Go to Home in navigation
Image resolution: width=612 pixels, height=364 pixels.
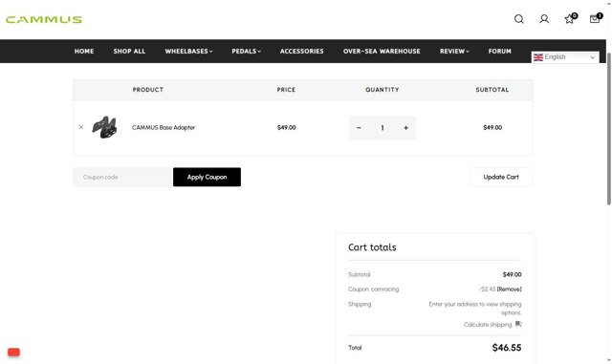84,51
